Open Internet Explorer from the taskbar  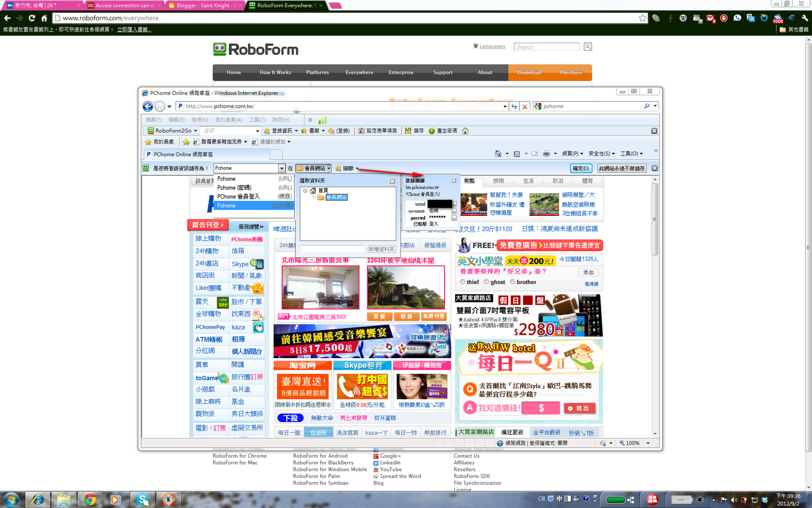pos(37,500)
